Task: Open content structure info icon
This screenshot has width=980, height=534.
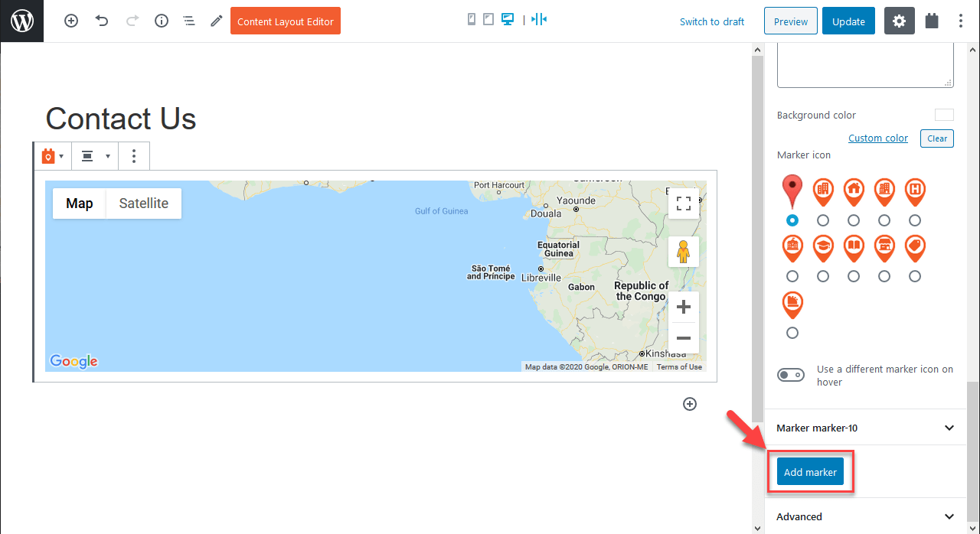Action: coord(162,21)
